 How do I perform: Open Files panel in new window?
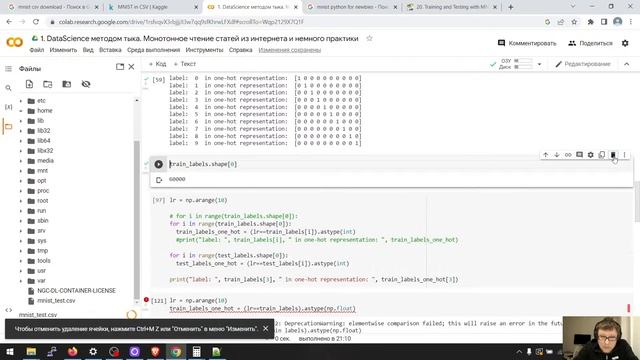point(120,67)
